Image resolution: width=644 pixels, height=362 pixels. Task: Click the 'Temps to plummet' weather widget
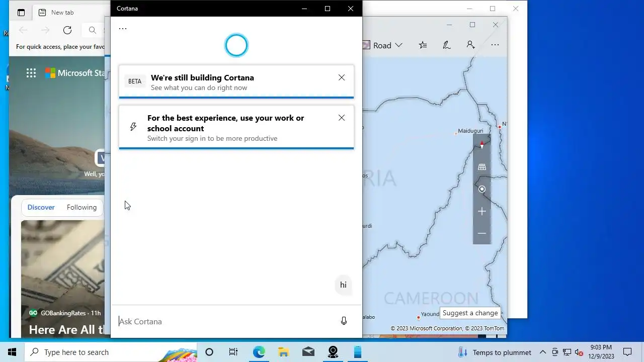click(x=495, y=352)
